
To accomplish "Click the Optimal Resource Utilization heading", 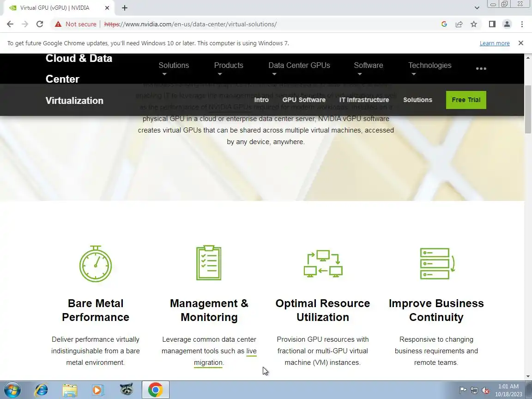I will pos(323,310).
